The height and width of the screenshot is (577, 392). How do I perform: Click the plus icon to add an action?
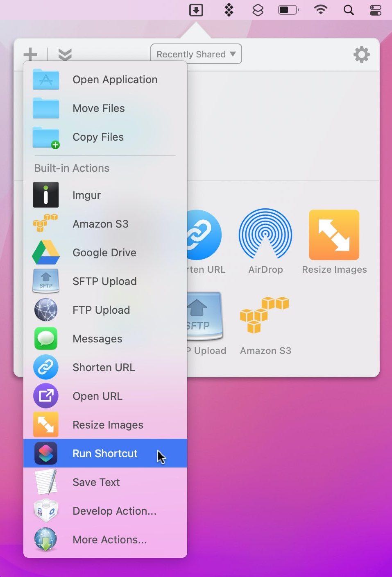coord(30,54)
